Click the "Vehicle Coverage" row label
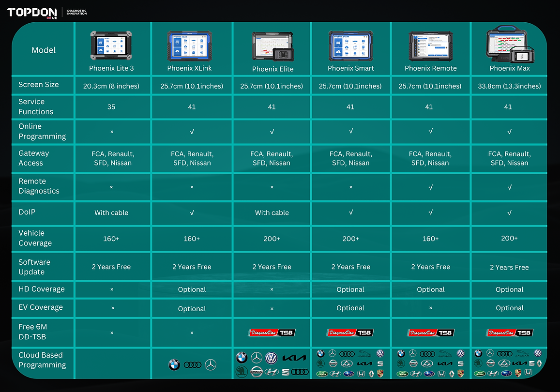 pyautogui.click(x=35, y=238)
